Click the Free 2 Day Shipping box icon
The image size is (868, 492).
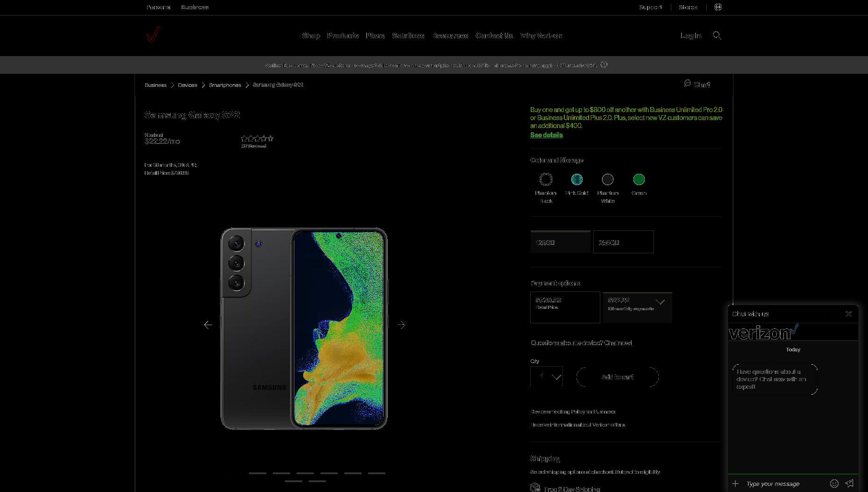pyautogui.click(x=535, y=487)
